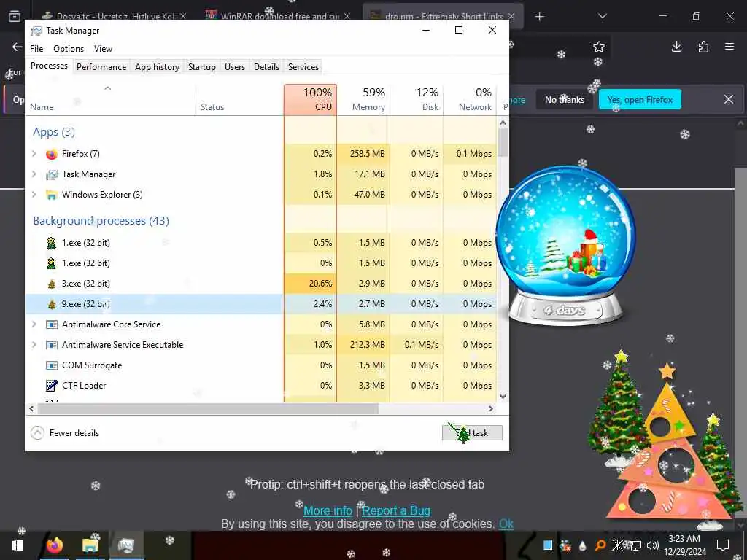The height and width of the screenshot is (560, 747).
Task: Open the Report a Bug link
Action: pyautogui.click(x=396, y=510)
